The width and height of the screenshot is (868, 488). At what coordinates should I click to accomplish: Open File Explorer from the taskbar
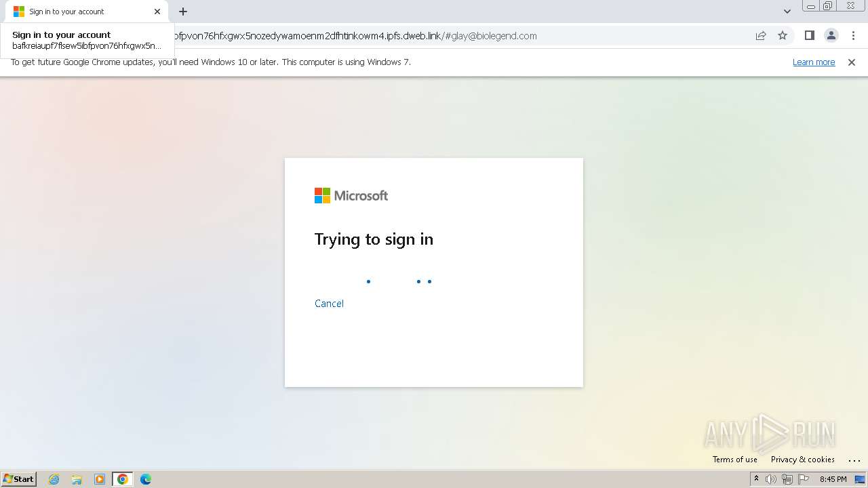[x=77, y=479]
